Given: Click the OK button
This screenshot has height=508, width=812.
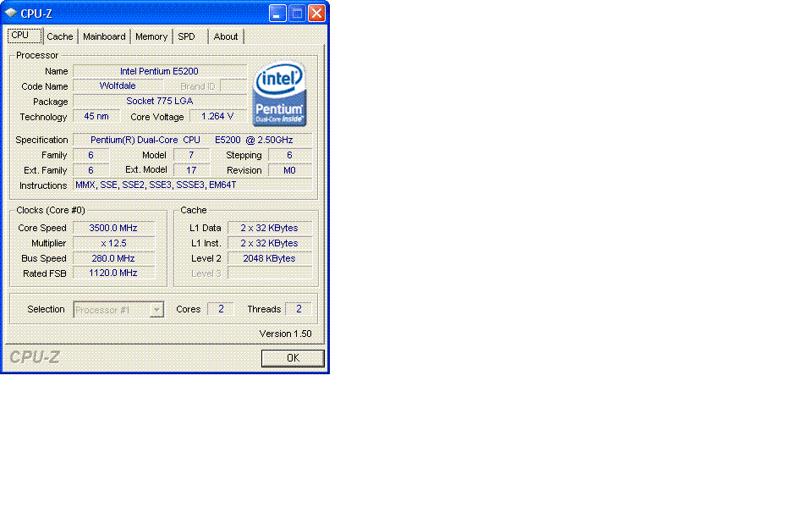Looking at the screenshot, I should (x=293, y=357).
